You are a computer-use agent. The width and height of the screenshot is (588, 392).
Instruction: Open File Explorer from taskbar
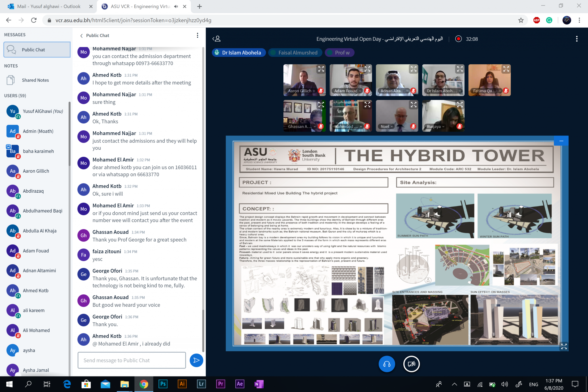pos(124,384)
